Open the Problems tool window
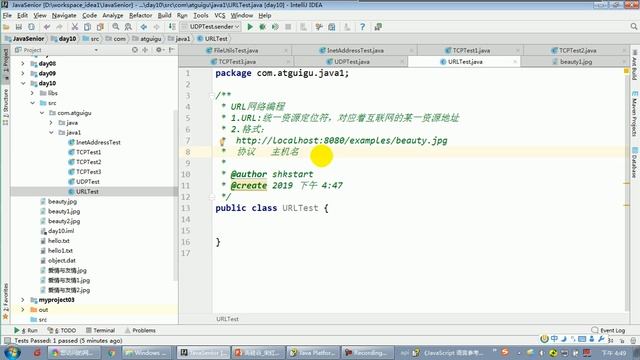640x360 pixels. pyautogui.click(x=140, y=330)
